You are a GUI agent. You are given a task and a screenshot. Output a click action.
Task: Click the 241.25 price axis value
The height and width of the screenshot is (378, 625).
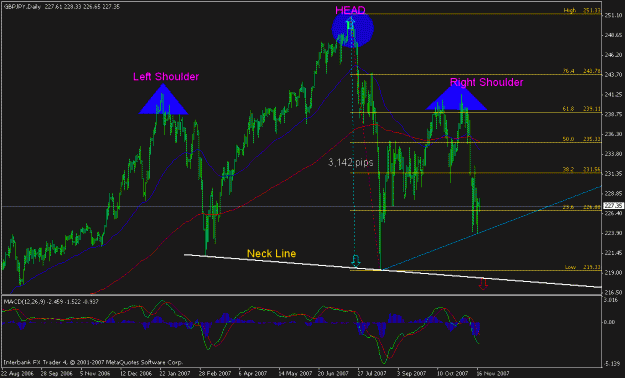pyautogui.click(x=613, y=94)
